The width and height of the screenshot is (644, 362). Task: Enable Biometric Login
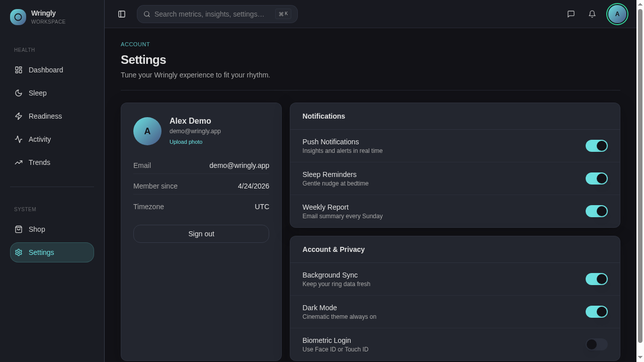point(597,344)
